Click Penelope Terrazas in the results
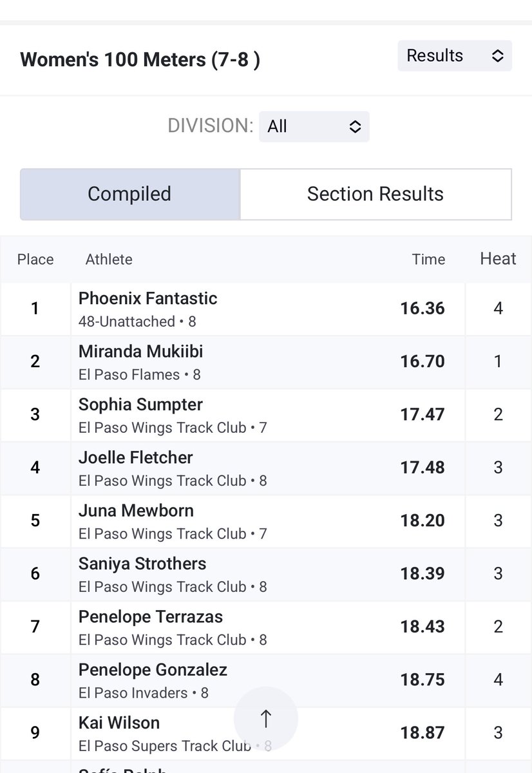Image resolution: width=532 pixels, height=773 pixels. click(x=150, y=616)
